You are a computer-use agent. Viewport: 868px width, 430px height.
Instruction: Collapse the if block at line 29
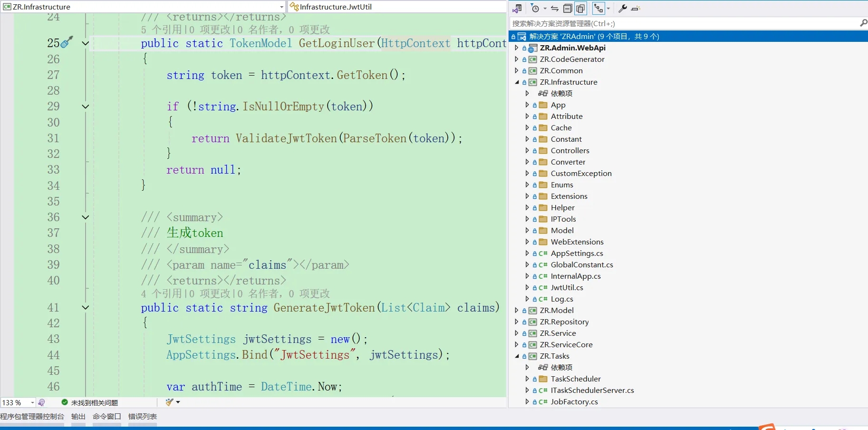(86, 107)
